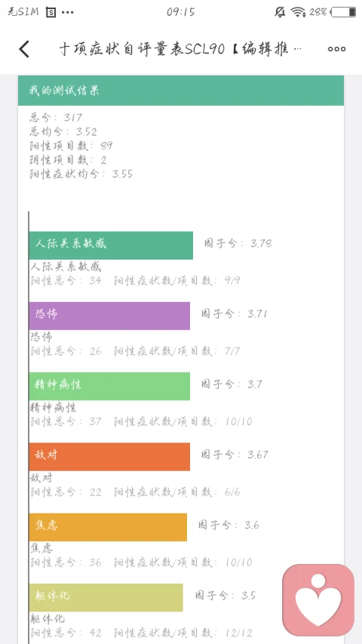
Task: Open the three-dot more options menu
Action: (x=336, y=49)
